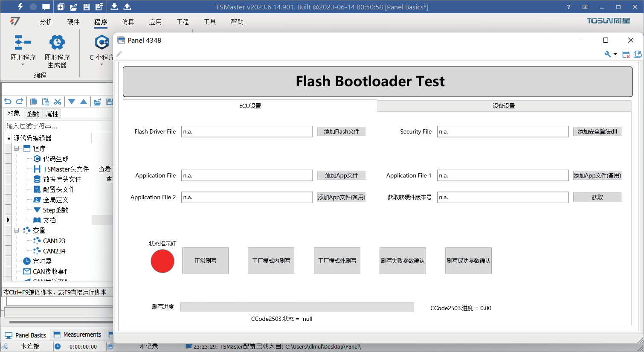Click the close-panel icon with red X
The height and width of the screenshot is (352, 644).
(x=626, y=54)
